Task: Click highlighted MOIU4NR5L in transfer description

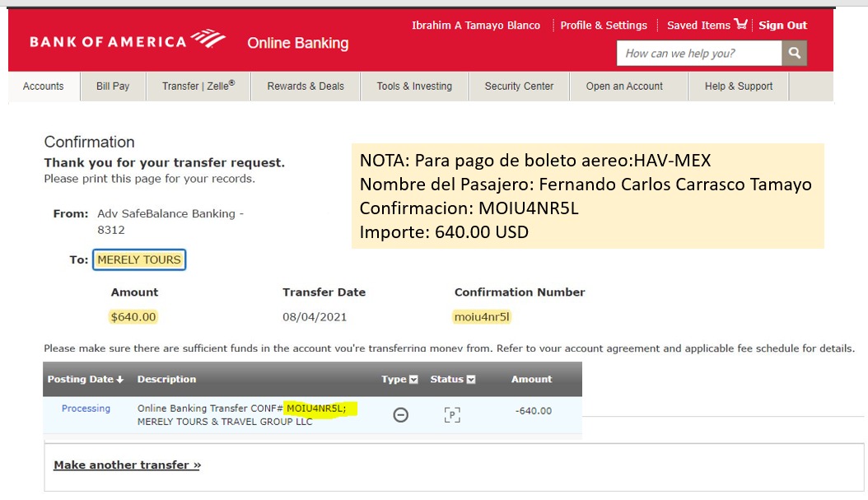Action: [316, 409]
